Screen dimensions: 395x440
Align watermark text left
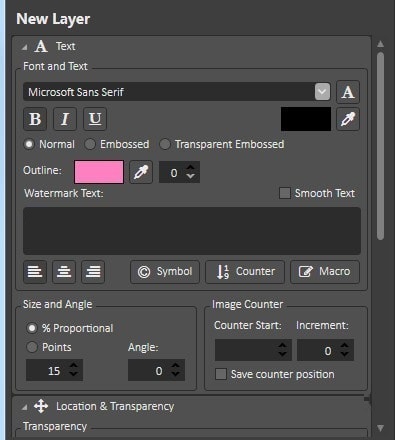(35, 272)
